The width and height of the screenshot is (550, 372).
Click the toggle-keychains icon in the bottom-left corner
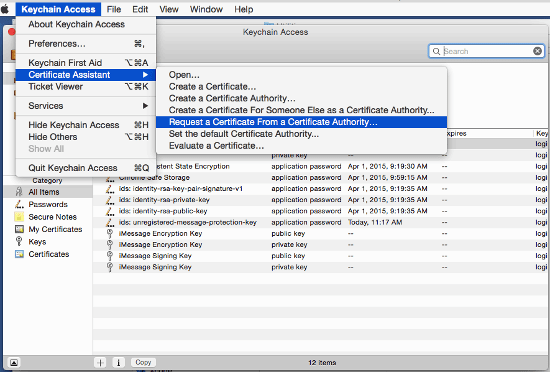tap(13, 362)
